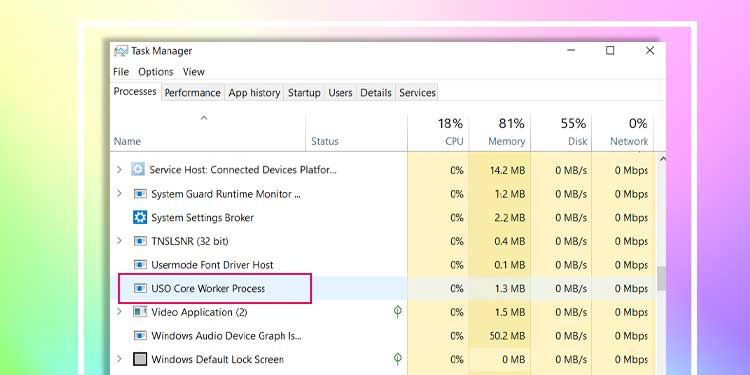
Task: Select the System Settings Broker row name
Action: pyautogui.click(x=202, y=218)
